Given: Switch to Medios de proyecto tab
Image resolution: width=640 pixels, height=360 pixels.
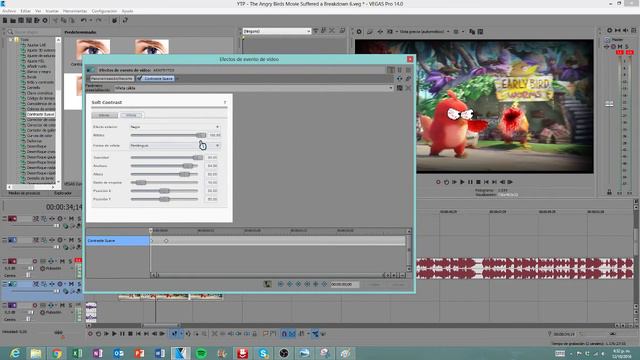Looking at the screenshot, I should pyautogui.click(x=24, y=193).
